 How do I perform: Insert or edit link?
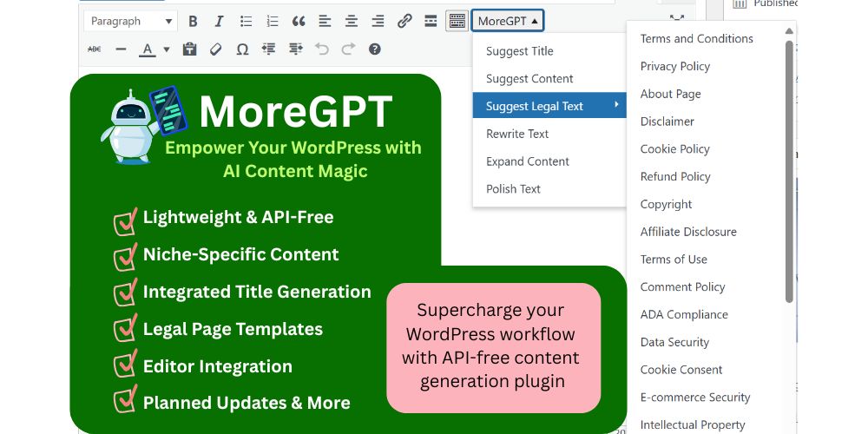(x=404, y=21)
